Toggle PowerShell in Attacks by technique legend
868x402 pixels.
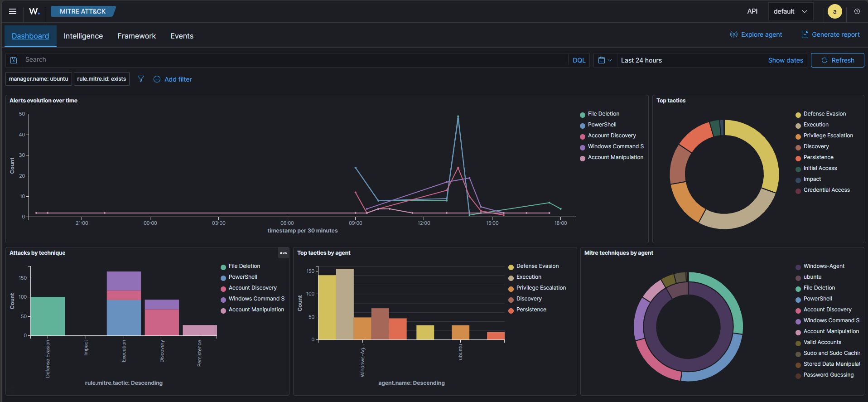pyautogui.click(x=242, y=277)
